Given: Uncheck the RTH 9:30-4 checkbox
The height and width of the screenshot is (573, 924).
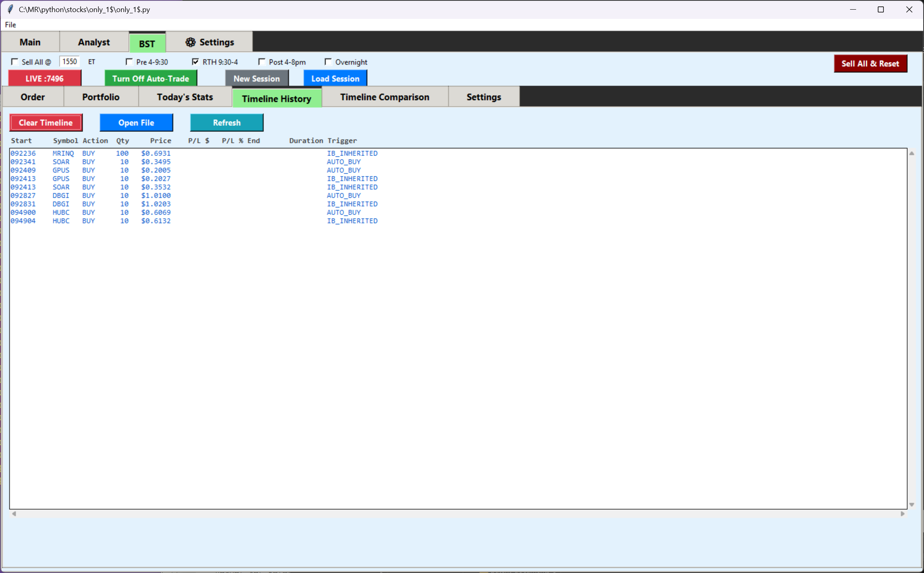Looking at the screenshot, I should (196, 62).
